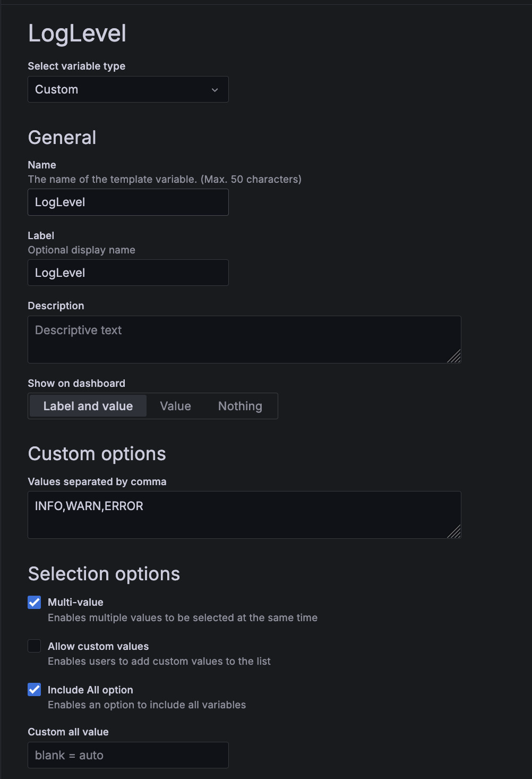Screen dimensions: 532x779
Task: Click the custom values box resize handle
Action: click(454, 532)
